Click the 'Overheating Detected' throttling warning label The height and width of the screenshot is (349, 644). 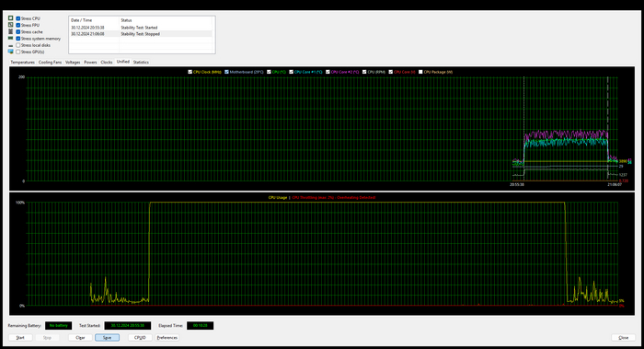pyautogui.click(x=333, y=198)
